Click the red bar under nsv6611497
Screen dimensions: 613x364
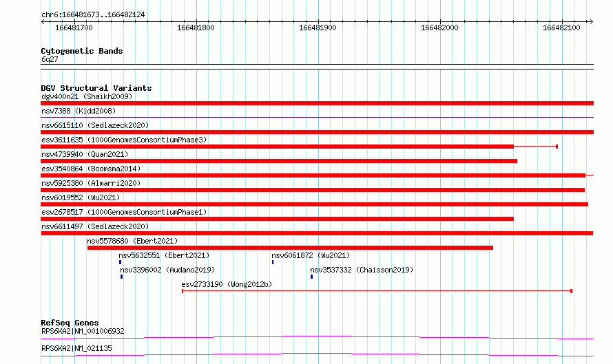317,233
